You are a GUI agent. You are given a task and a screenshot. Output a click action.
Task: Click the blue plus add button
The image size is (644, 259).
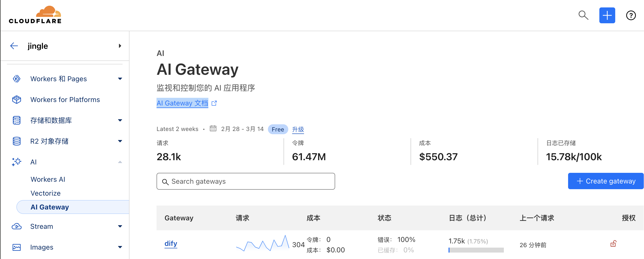coord(607,15)
